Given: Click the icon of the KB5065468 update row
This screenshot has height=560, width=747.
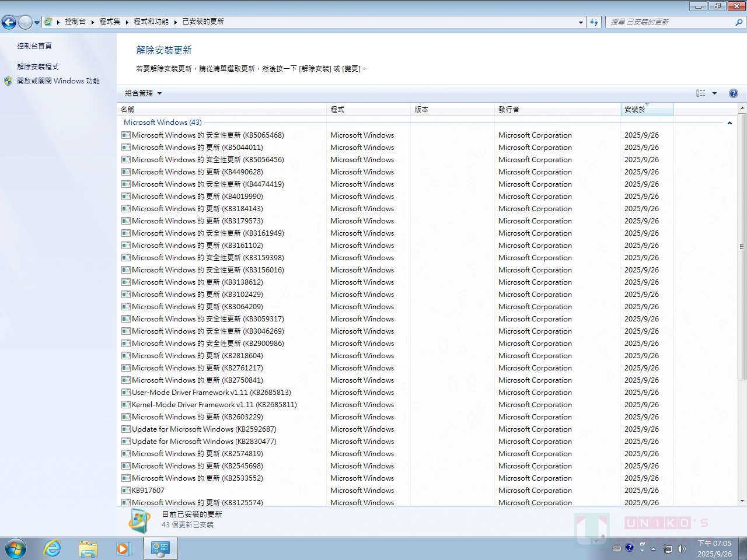Looking at the screenshot, I should point(125,135).
